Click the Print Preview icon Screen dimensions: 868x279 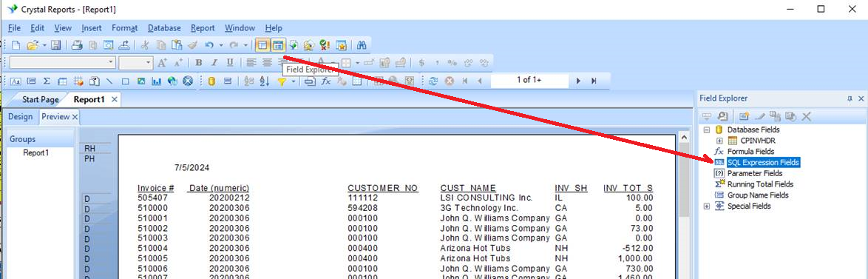click(x=93, y=45)
